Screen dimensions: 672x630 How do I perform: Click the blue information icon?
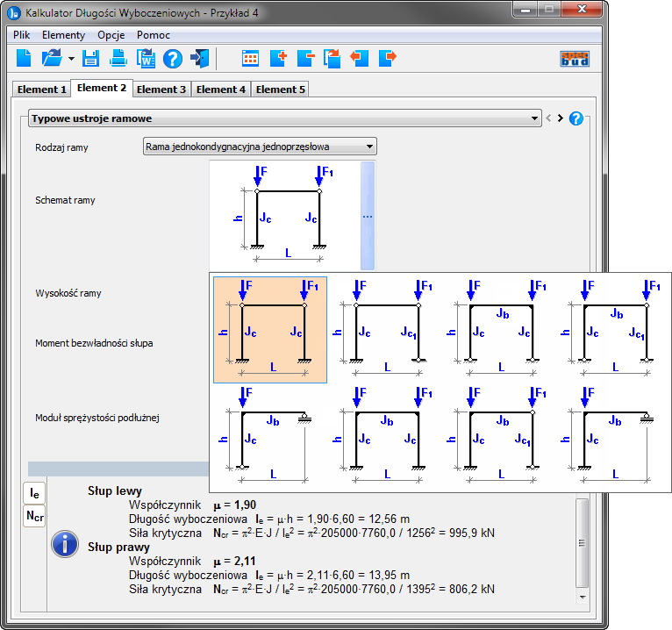tap(65, 544)
